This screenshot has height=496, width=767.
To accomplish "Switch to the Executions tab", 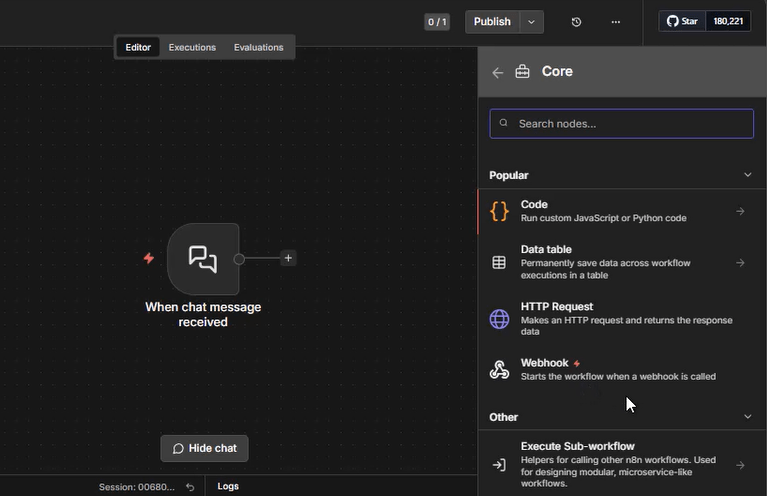I will [192, 47].
